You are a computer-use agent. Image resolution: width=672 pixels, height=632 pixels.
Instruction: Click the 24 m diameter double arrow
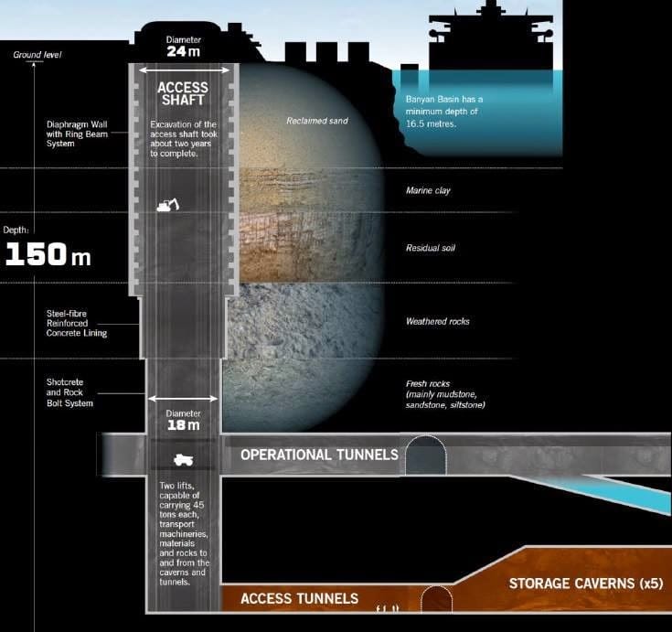click(183, 70)
